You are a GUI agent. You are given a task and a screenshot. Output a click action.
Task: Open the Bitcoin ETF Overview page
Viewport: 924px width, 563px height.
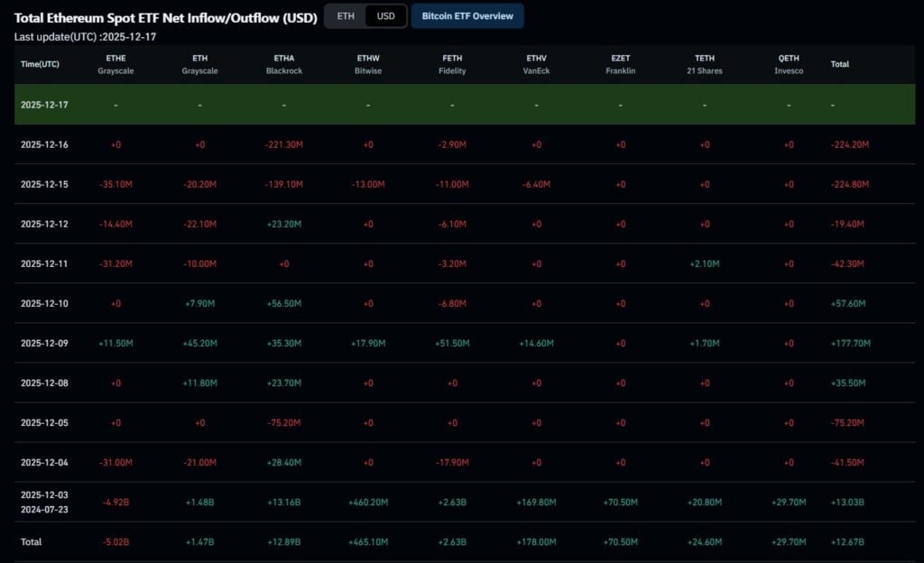coord(467,16)
